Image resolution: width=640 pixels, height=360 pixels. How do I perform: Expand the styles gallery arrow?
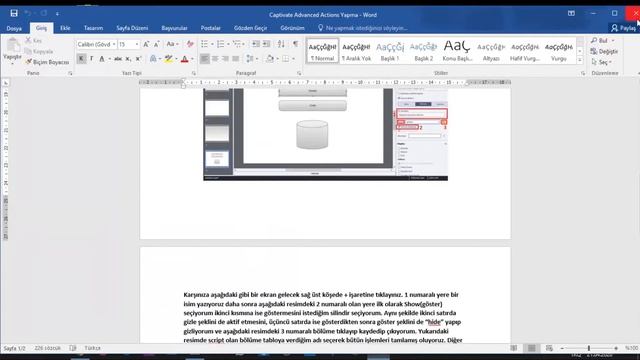580,60
